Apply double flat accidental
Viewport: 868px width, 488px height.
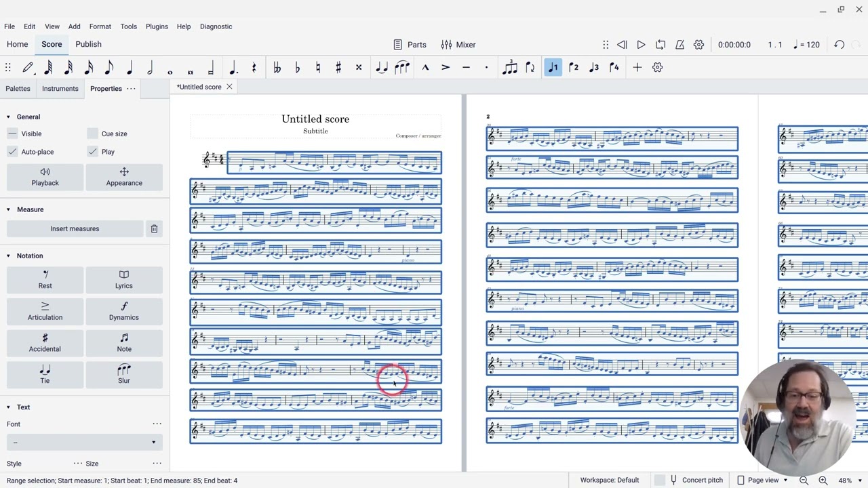(x=277, y=67)
